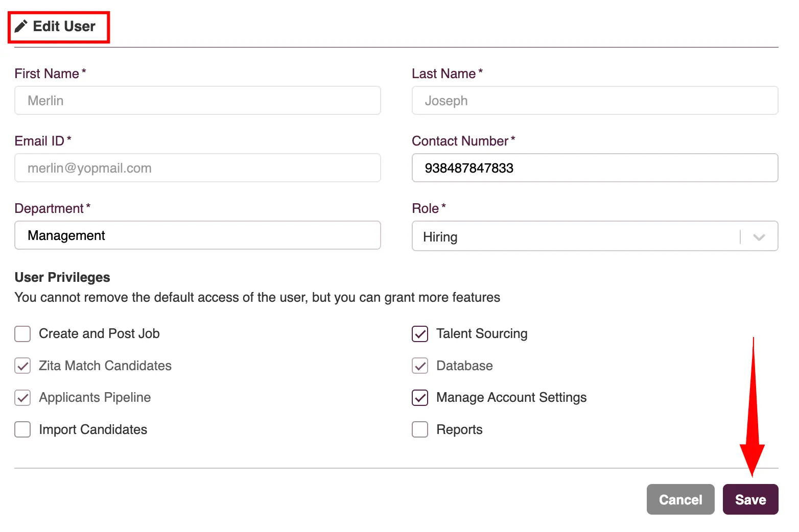
Task: Click the Talent Sourcing label text
Action: coord(482,334)
